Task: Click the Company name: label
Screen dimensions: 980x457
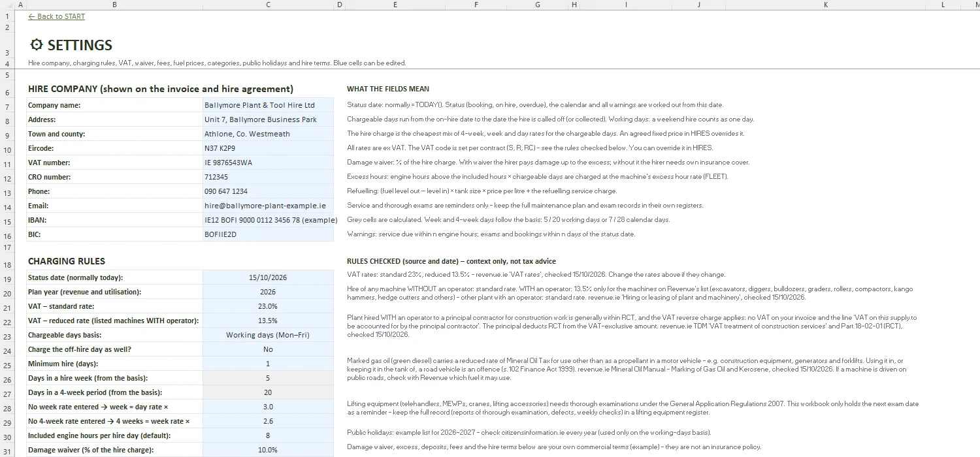Action: coord(54,105)
